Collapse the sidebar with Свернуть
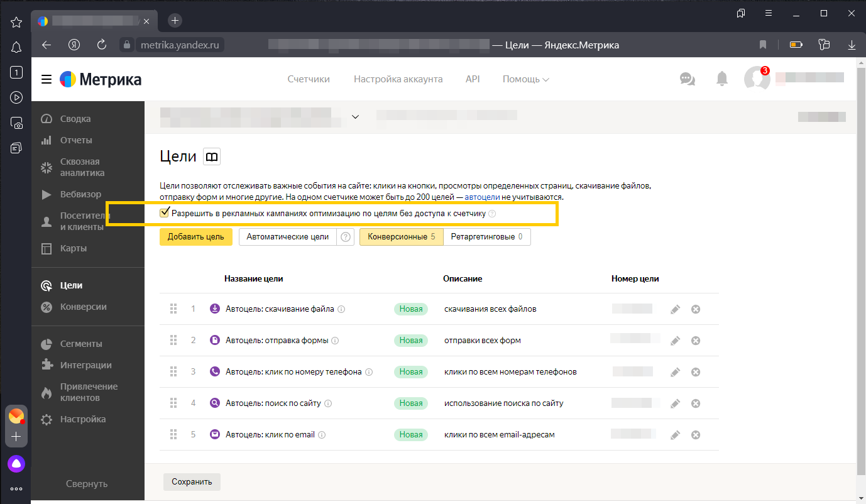Screen dimensions: 866x504 [x=87, y=484]
